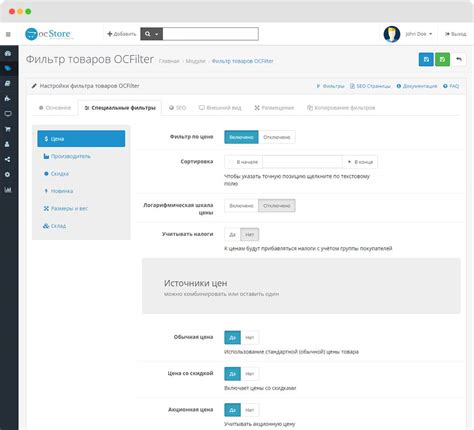
Task: Click the Добавить add button
Action: pyautogui.click(x=121, y=34)
